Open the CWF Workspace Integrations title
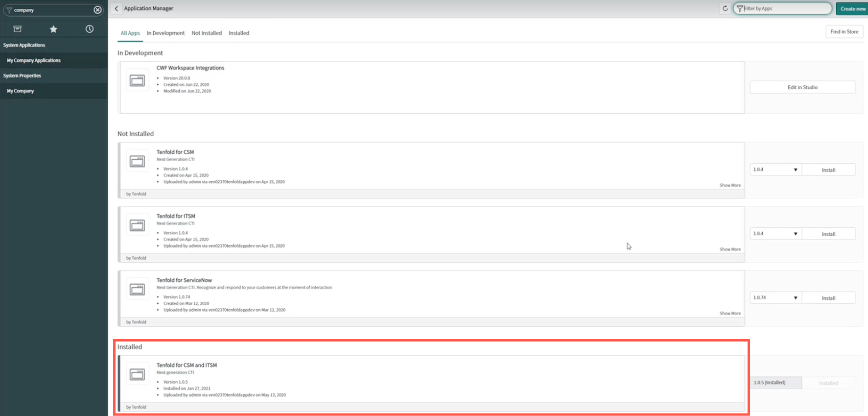 click(190, 68)
